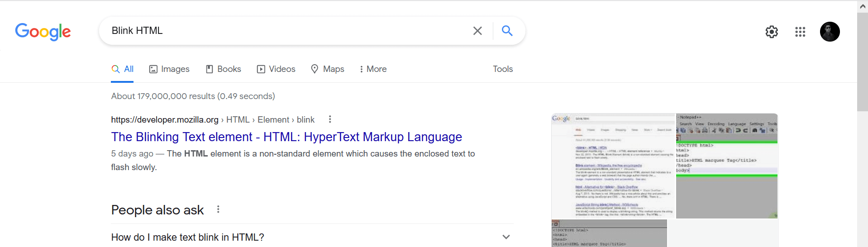Select the All results tab
Image resolution: width=868 pixels, height=247 pixels.
tap(122, 69)
